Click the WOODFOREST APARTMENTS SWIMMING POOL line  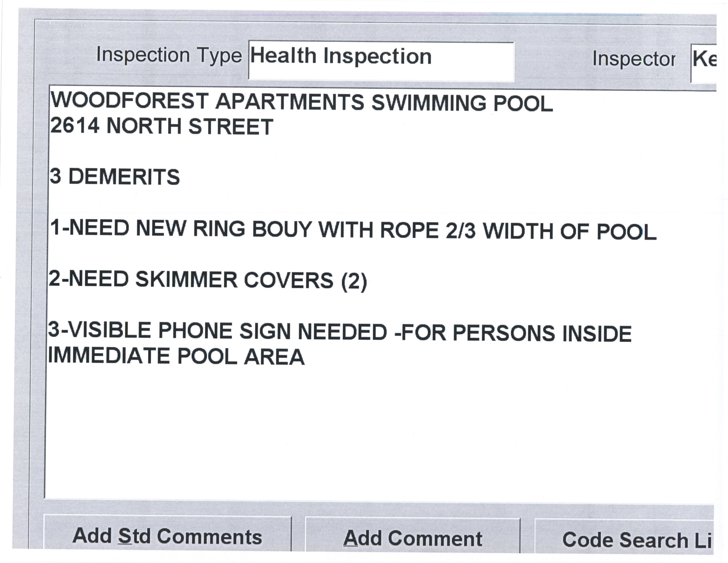301,102
